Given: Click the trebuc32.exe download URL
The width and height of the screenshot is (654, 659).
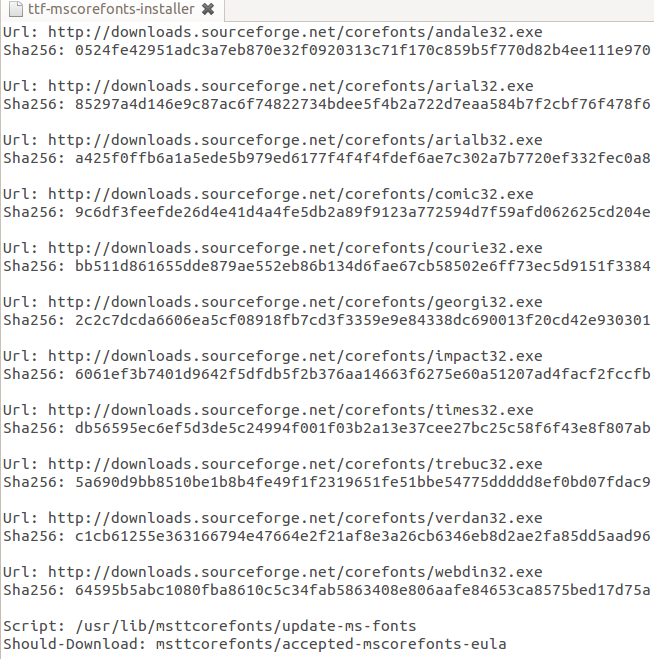Looking at the screenshot, I should pyautogui.click(x=295, y=464).
